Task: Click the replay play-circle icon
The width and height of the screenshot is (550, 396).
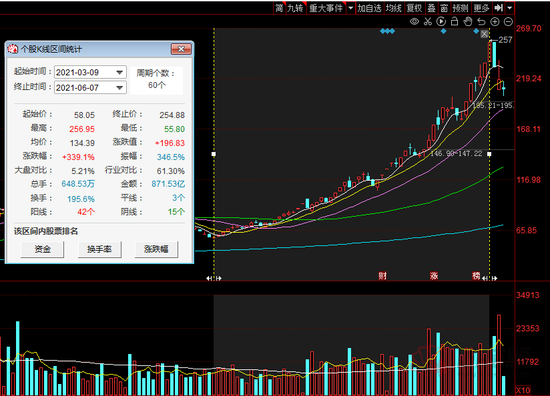Action: click(441, 22)
